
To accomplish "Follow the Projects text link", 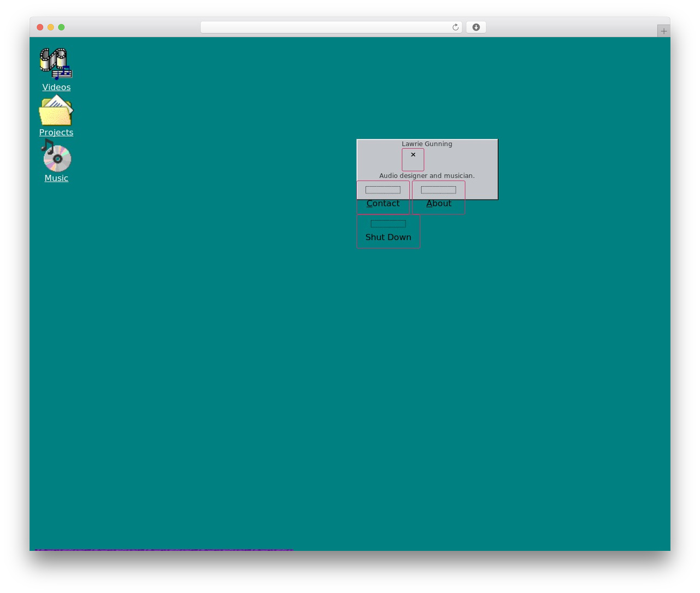I will coord(56,132).
